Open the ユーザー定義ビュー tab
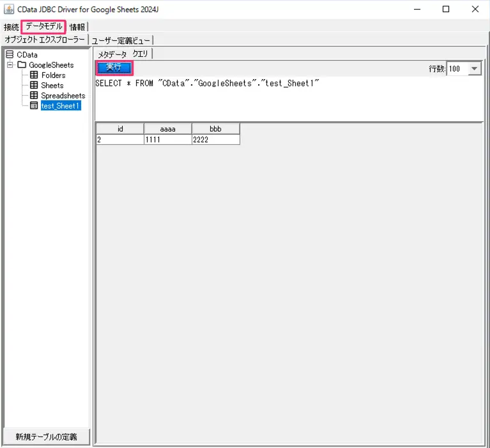490x448 pixels. click(x=121, y=41)
